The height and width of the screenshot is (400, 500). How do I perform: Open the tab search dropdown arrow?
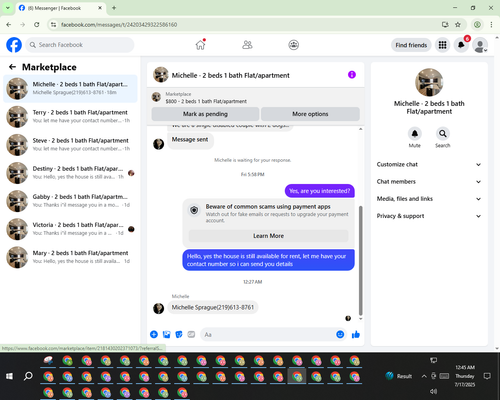point(8,8)
